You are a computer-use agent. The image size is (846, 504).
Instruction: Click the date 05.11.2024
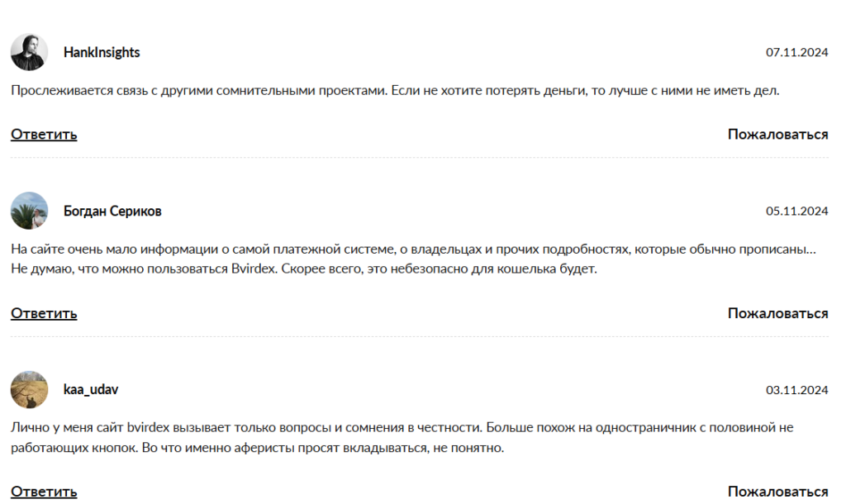[796, 211]
